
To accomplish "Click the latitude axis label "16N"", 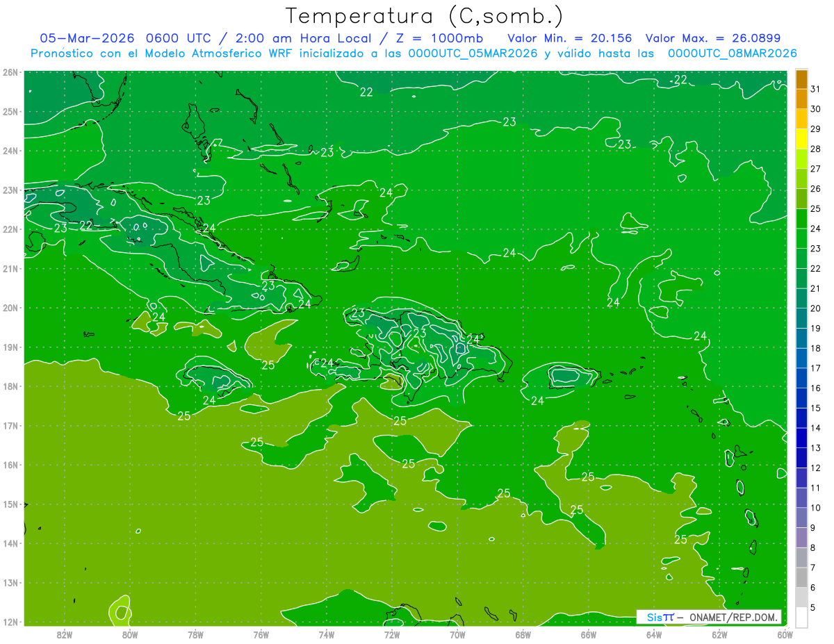I will point(10,465).
